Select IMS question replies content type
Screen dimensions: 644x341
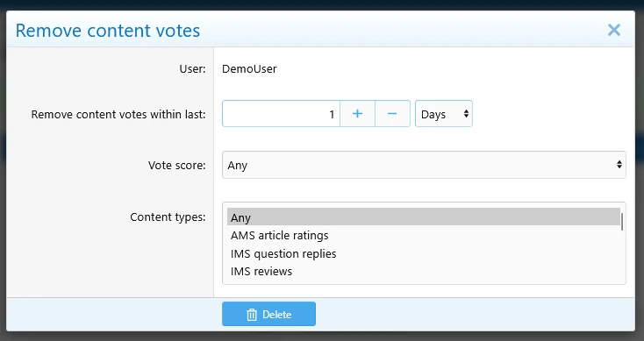pyautogui.click(x=424, y=253)
